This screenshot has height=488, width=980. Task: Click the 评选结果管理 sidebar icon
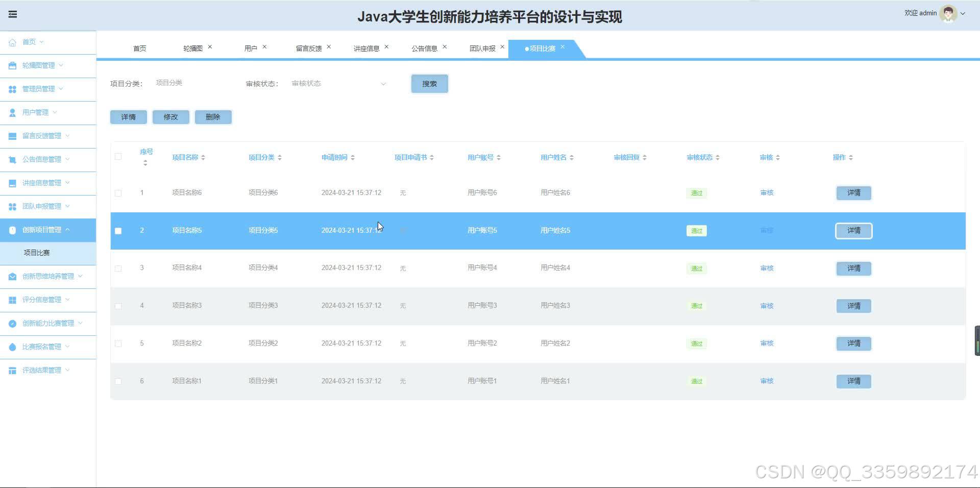click(x=12, y=371)
